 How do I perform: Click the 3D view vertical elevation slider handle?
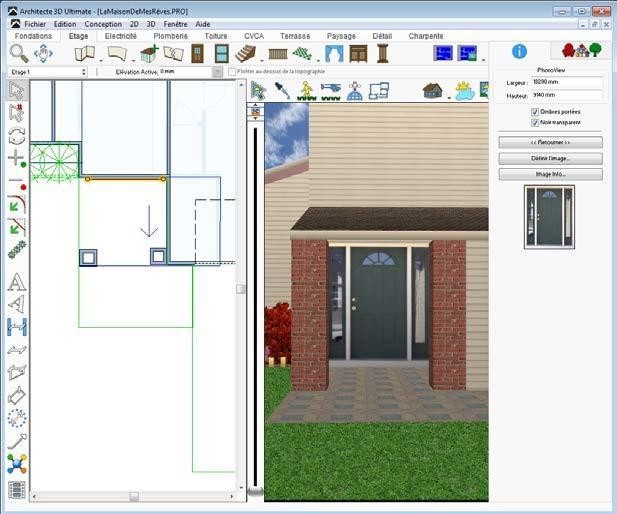coord(255,491)
